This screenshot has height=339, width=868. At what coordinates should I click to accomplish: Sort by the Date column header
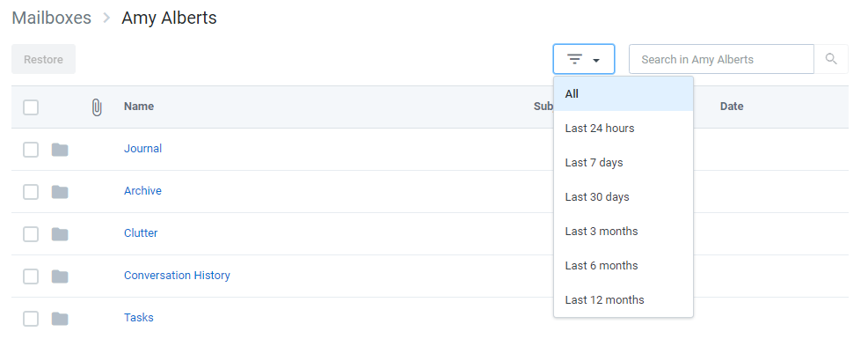click(x=732, y=107)
